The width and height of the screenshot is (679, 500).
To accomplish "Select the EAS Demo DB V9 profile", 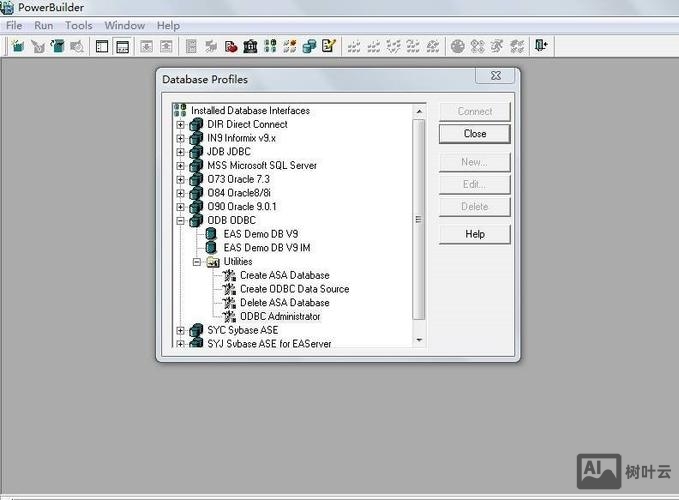I will (x=260, y=234).
